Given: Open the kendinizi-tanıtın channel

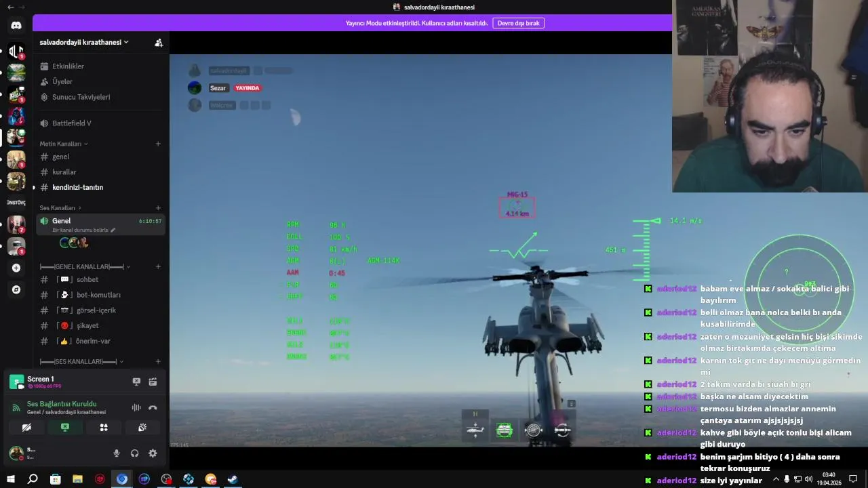Looking at the screenshot, I should [100, 187].
